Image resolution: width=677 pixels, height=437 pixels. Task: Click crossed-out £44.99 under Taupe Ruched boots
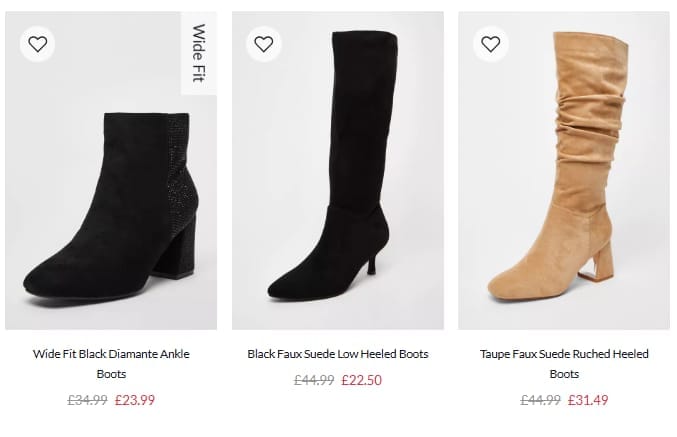(x=540, y=400)
